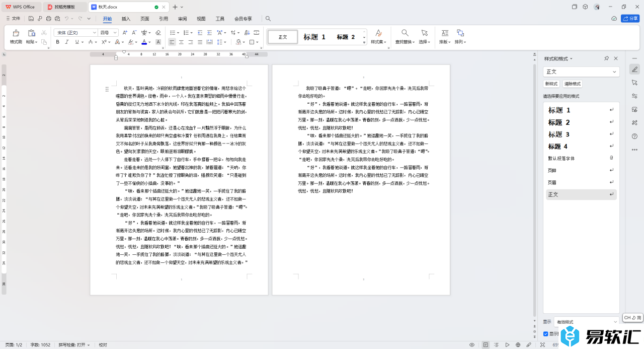
Task: Apply 标题 1 style from ribbon gallery
Action: pyautogui.click(x=314, y=37)
